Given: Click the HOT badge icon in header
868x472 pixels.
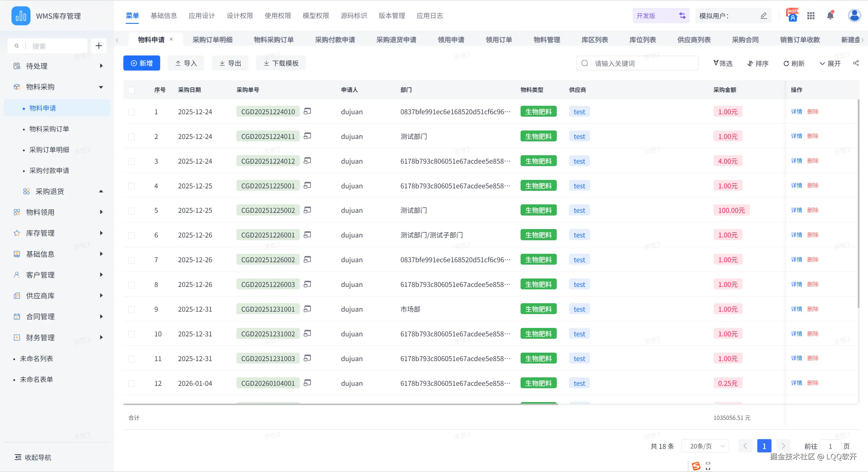Looking at the screenshot, I should 793,15.
